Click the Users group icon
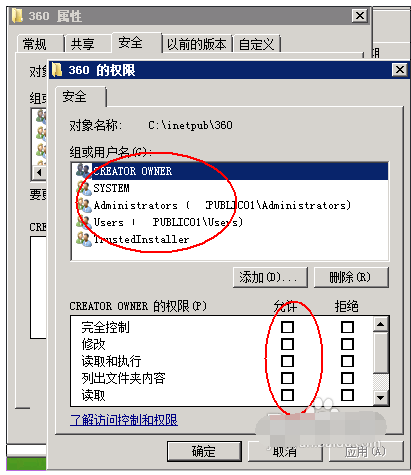 click(x=84, y=222)
